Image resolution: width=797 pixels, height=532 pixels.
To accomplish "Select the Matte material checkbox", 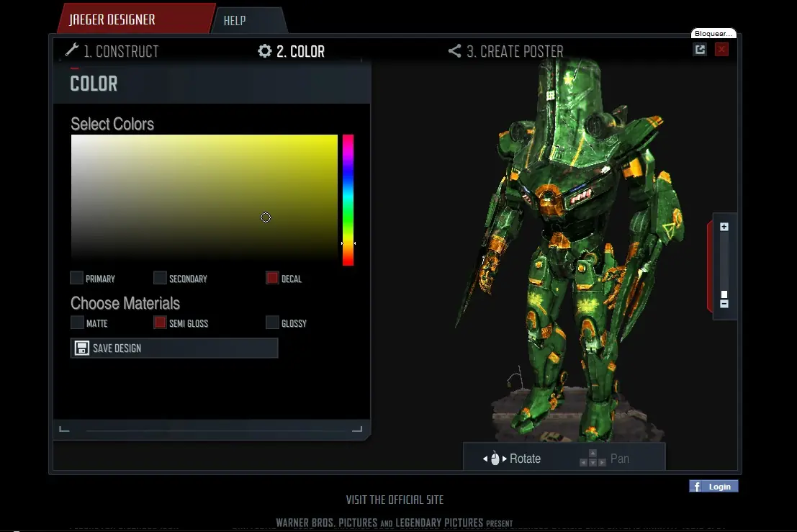I will pos(77,322).
